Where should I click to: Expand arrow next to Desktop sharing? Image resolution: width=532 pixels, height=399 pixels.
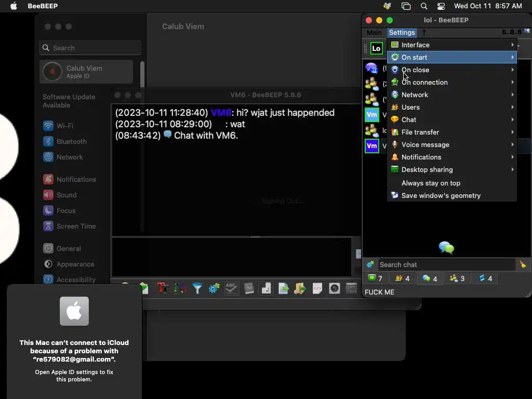coord(512,170)
